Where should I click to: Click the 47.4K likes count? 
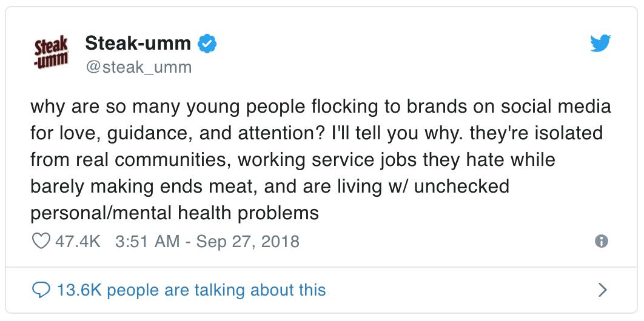77,242
